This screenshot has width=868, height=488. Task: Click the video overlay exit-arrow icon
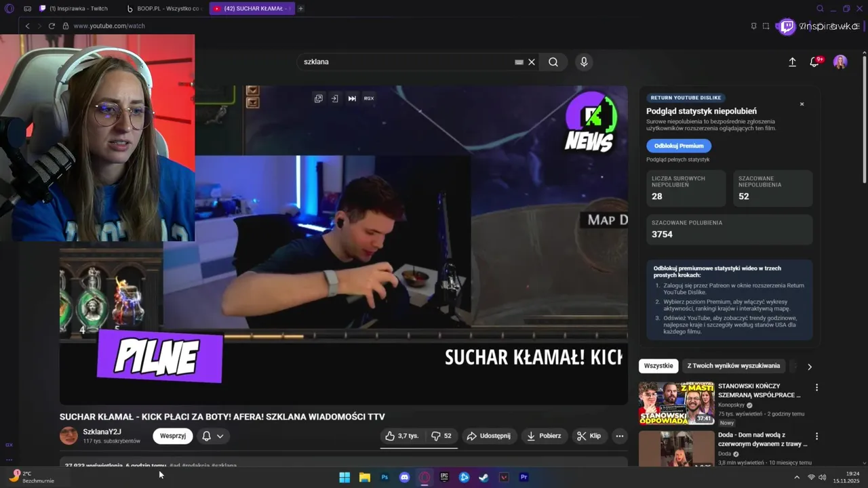[x=334, y=98]
